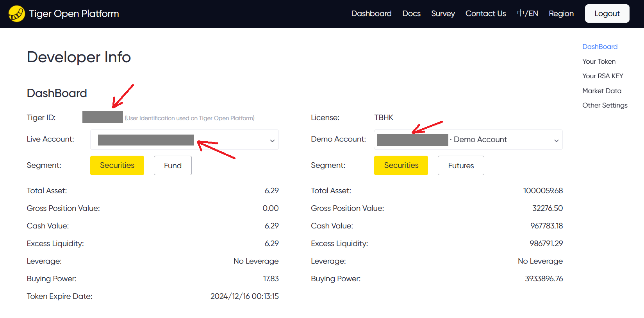Screen dimensions: 644x318
Task: Click the TBHK license value
Action: point(384,117)
